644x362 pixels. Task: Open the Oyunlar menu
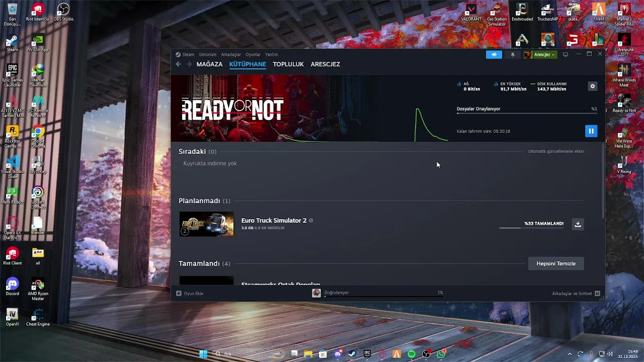pos(253,54)
